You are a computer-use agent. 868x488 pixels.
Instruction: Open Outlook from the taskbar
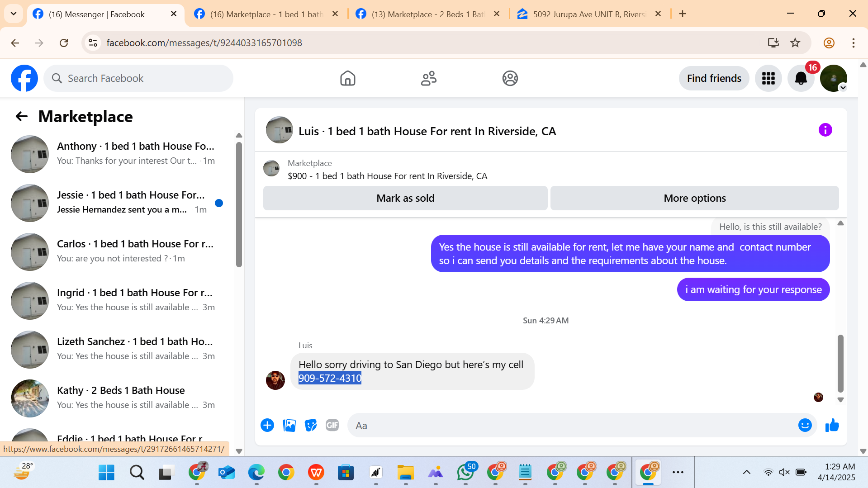coord(226,472)
